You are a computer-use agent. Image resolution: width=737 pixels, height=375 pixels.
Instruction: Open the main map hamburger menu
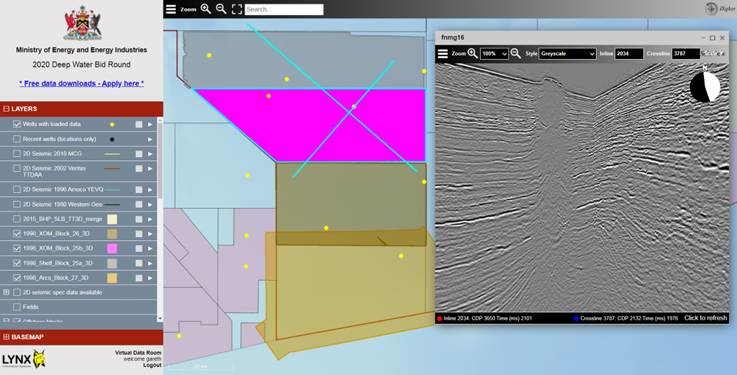pyautogui.click(x=171, y=9)
